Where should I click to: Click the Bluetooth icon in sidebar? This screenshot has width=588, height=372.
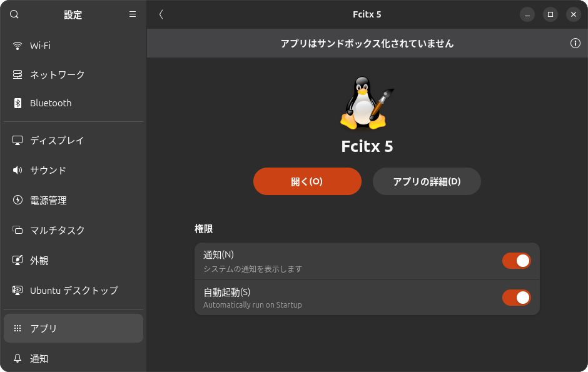(x=18, y=103)
